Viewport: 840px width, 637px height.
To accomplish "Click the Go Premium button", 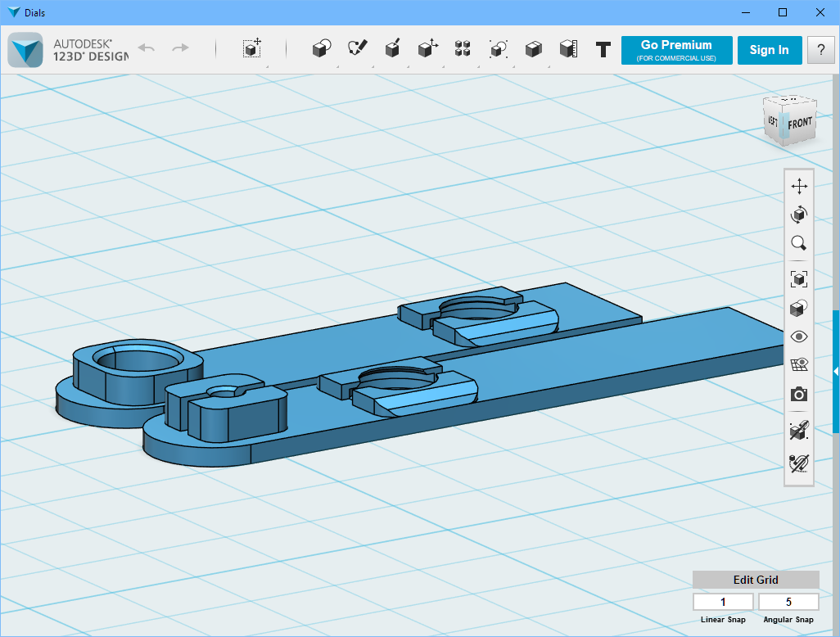I will 676,50.
